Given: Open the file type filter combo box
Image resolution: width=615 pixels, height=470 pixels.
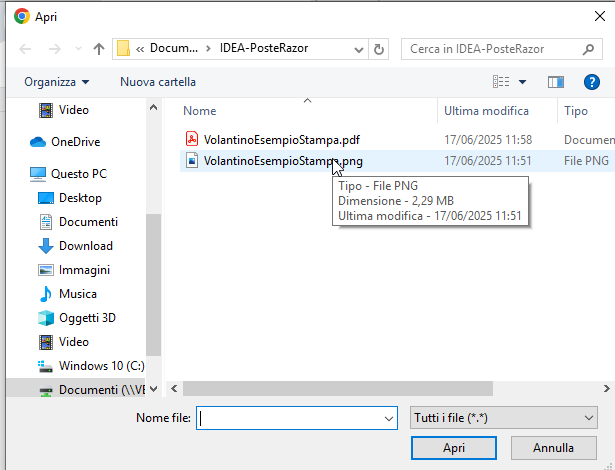Looking at the screenshot, I should click(503, 417).
